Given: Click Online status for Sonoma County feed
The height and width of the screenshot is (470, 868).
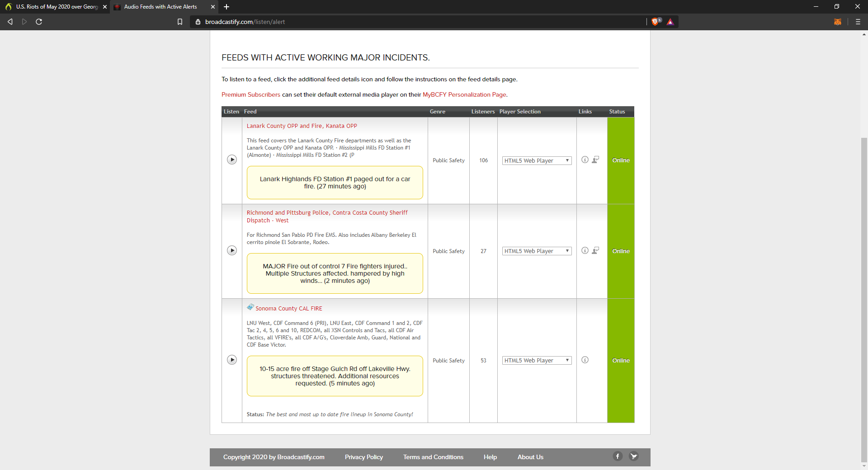Looking at the screenshot, I should tap(621, 361).
